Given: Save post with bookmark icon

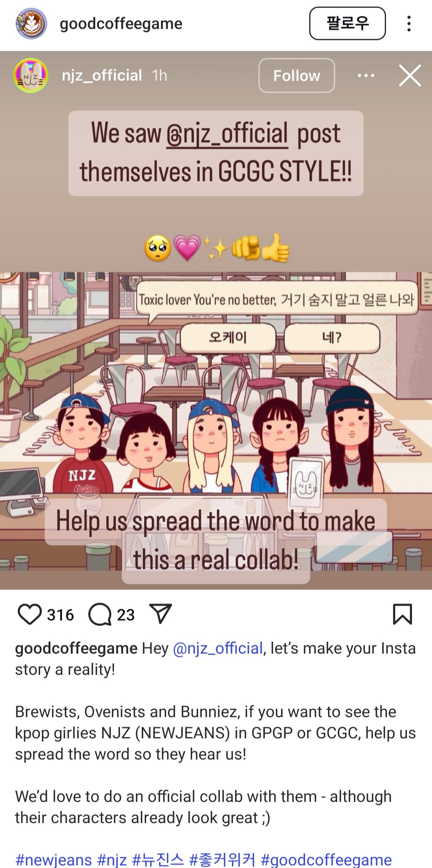Looking at the screenshot, I should (x=402, y=614).
